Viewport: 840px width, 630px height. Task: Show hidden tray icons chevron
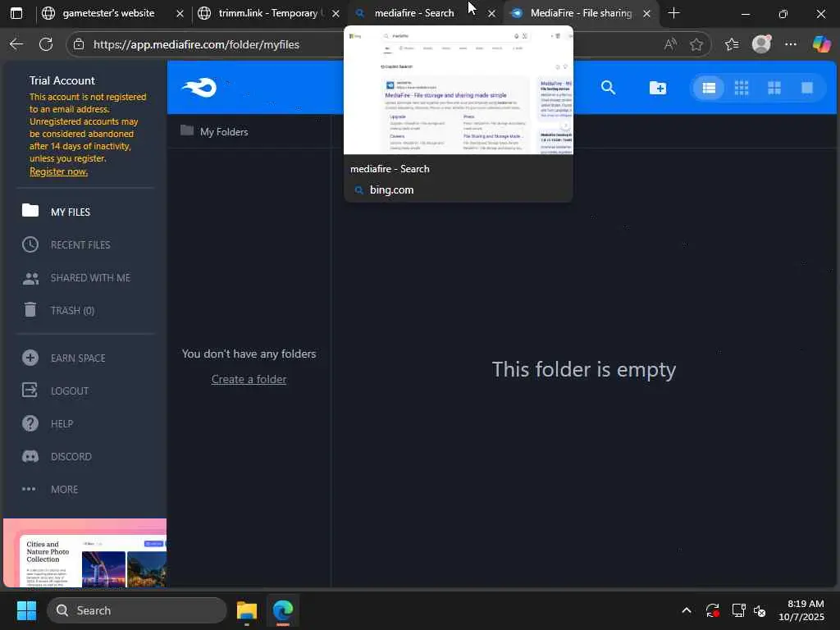pyautogui.click(x=687, y=610)
